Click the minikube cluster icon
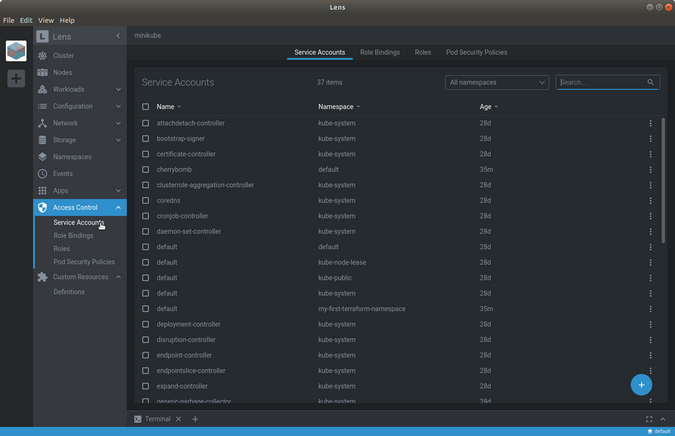 click(x=16, y=51)
